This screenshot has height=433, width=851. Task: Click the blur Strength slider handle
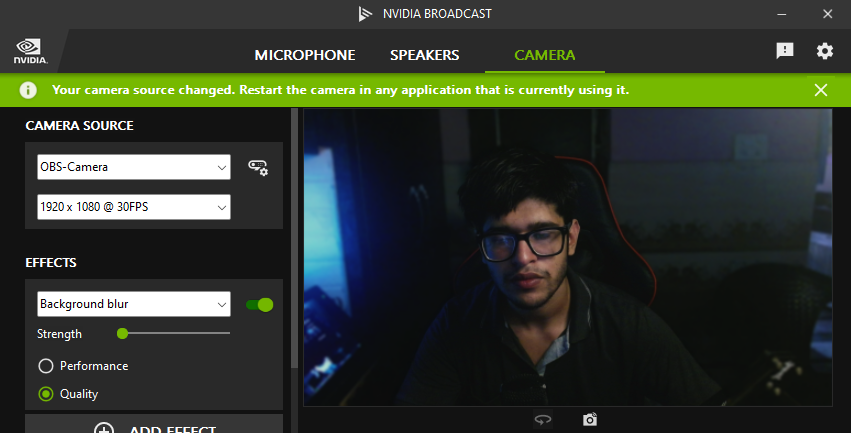point(122,333)
